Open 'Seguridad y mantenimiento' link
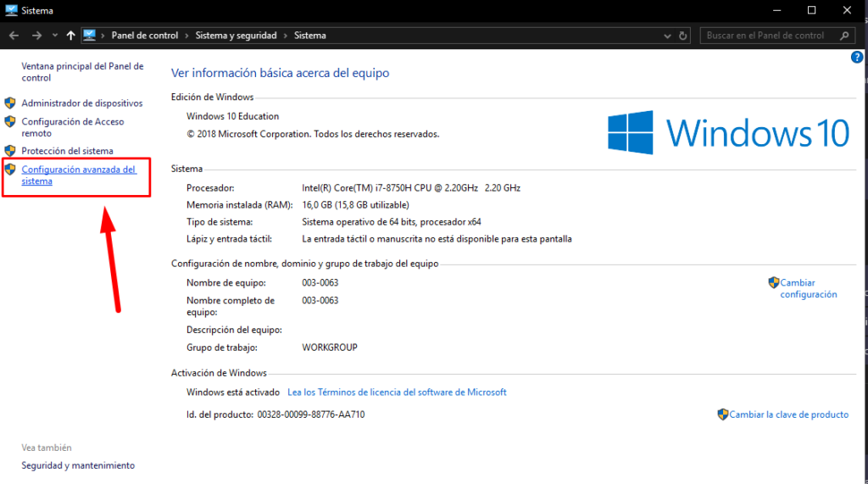The height and width of the screenshot is (484, 868). click(78, 465)
